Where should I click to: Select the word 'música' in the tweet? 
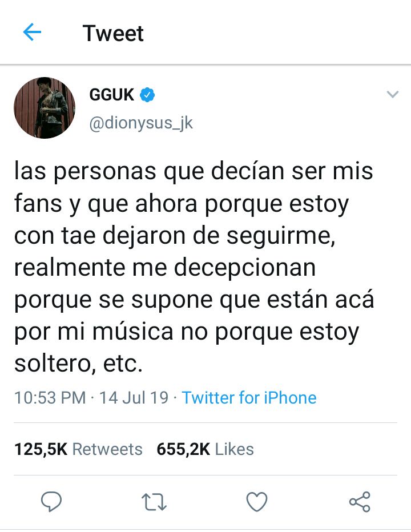click(x=132, y=332)
